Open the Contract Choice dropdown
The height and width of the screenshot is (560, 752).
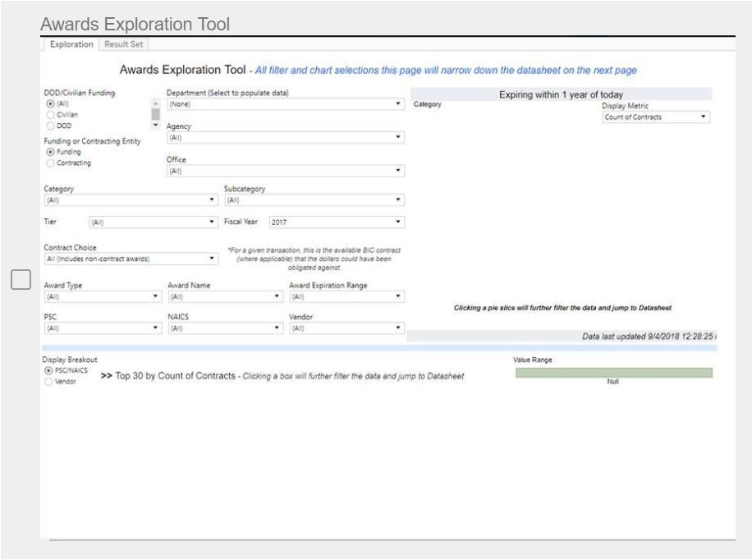pos(130,259)
